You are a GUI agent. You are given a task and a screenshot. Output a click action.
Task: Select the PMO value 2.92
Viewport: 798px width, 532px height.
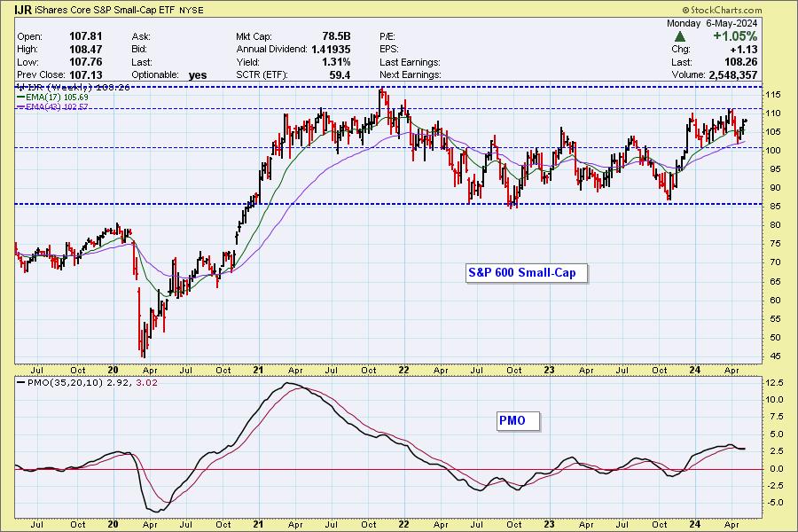coord(118,383)
